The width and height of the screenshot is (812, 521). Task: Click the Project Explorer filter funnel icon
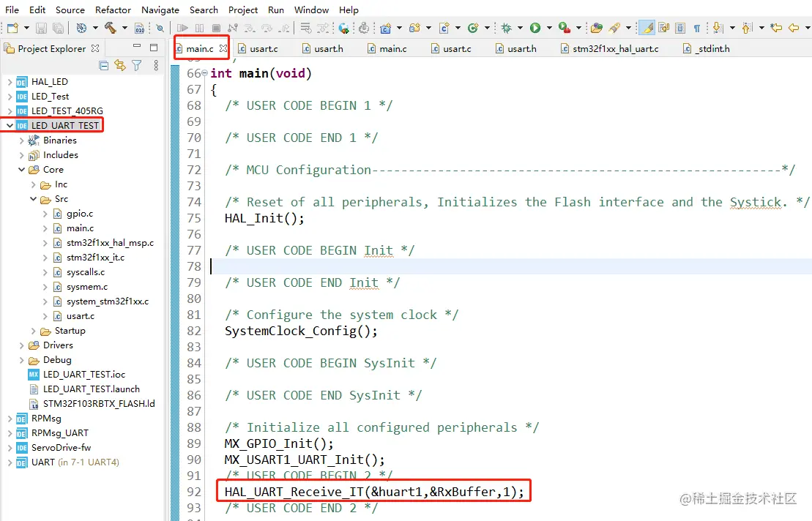137,65
